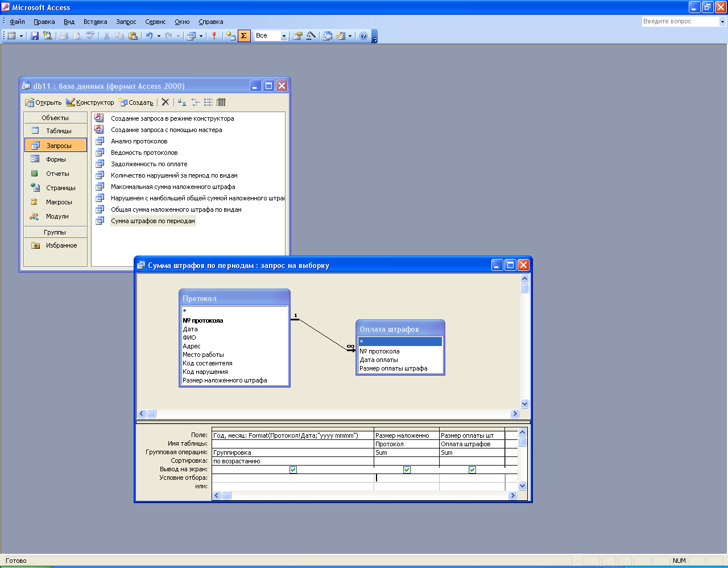This screenshot has width=728, height=568.
Task: Switch to List view in db11 window
Action: 208,102
